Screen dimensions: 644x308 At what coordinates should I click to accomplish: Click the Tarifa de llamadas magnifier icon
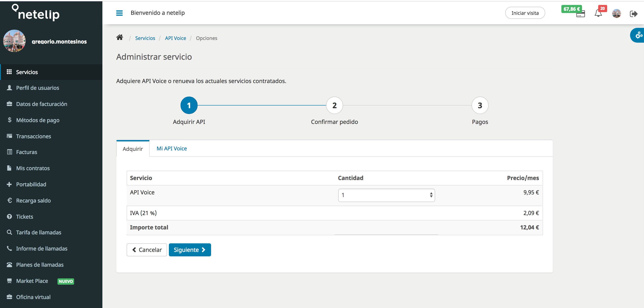coord(9,232)
